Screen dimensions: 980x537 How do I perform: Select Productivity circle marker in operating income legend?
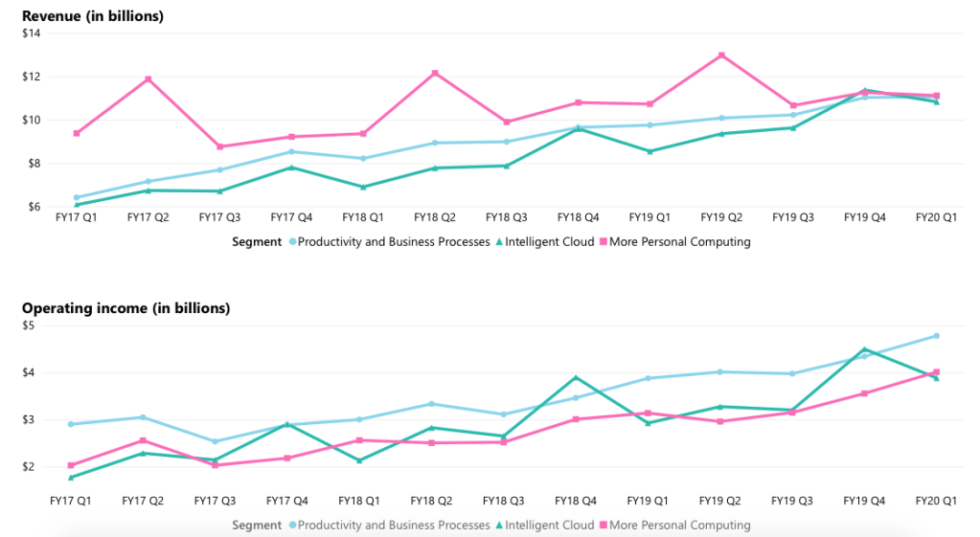coord(291,526)
